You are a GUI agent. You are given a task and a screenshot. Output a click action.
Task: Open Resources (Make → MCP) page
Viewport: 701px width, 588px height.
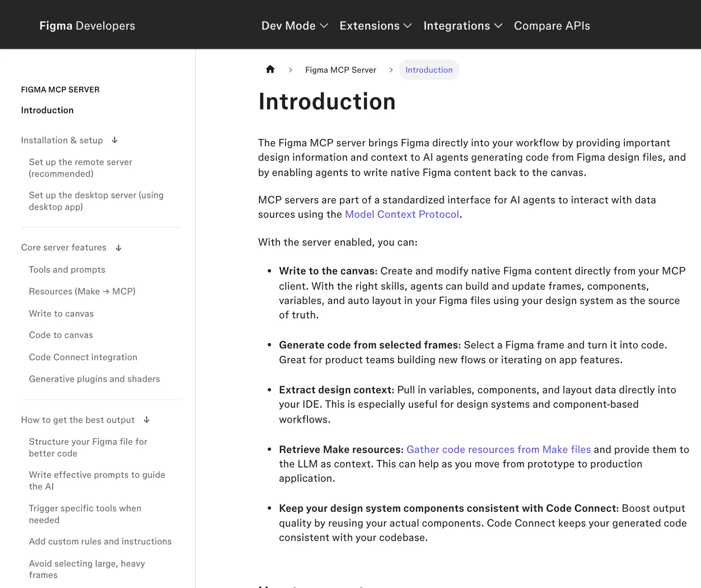point(82,291)
